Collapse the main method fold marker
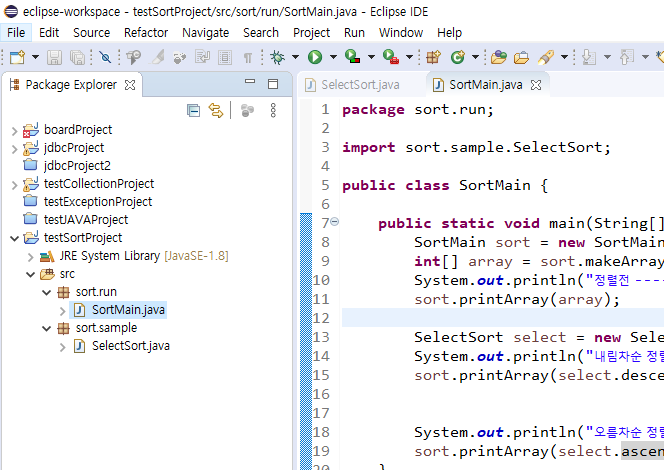Screen dimensions: 664x470 (334, 222)
